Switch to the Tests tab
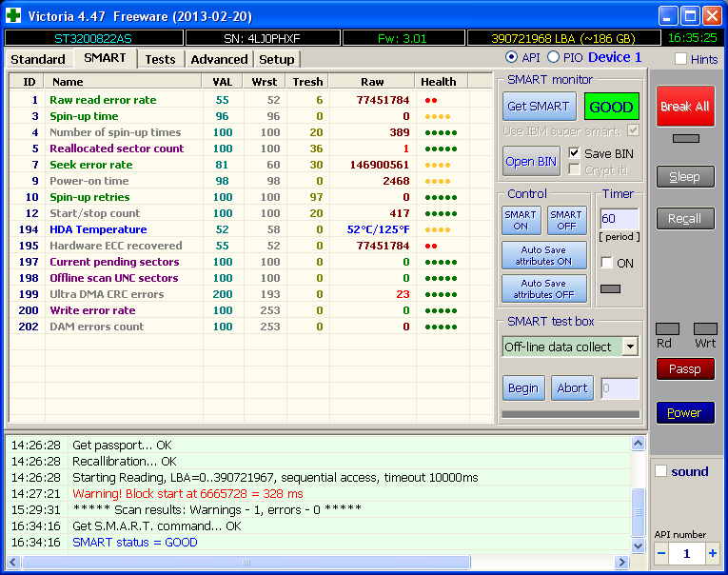 pos(160,59)
